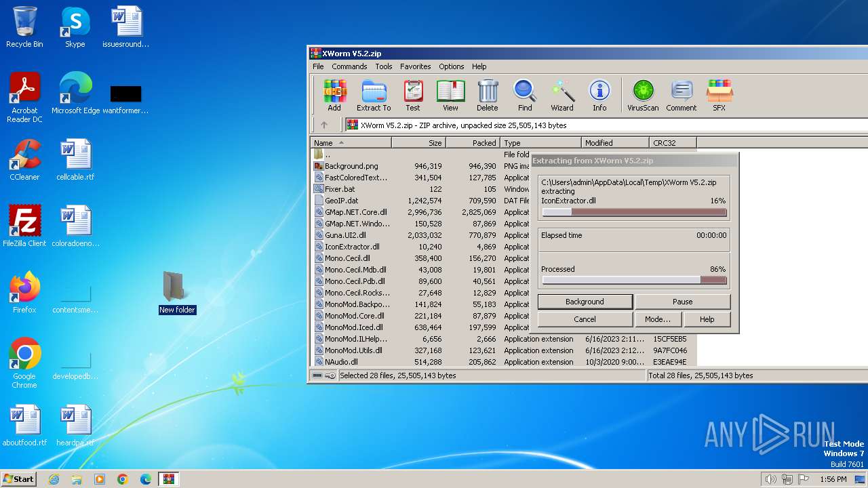Select the Acrobat Reader DC shortcut

pos(24,98)
